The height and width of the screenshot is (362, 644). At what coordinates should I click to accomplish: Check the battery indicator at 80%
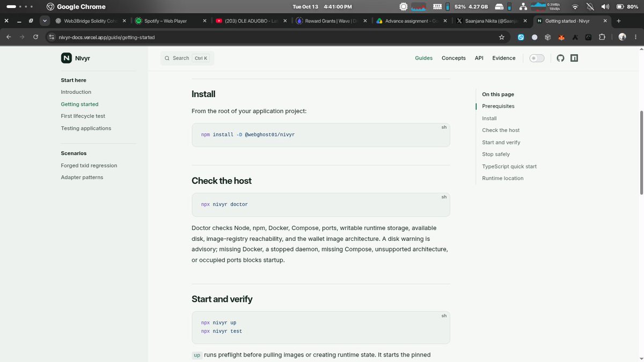626,7
